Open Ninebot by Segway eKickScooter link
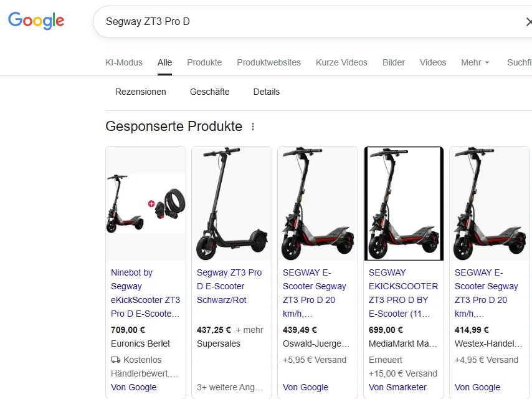This screenshot has height=399, width=532. [145, 293]
